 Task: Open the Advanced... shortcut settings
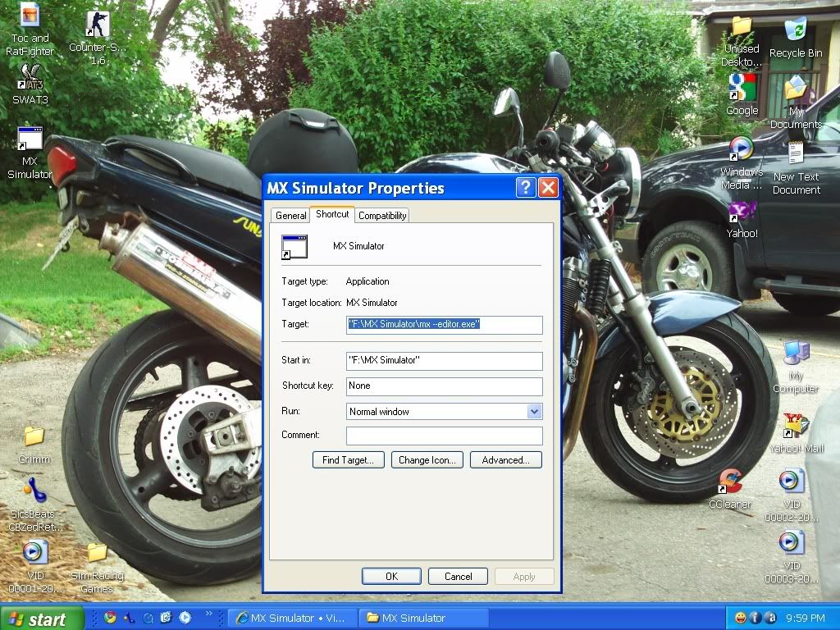click(x=505, y=460)
